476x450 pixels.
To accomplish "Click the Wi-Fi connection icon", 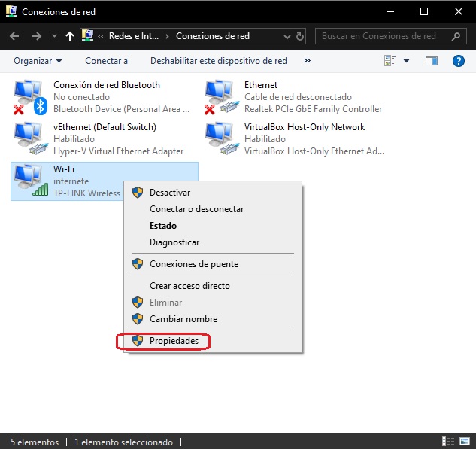I will [x=30, y=181].
